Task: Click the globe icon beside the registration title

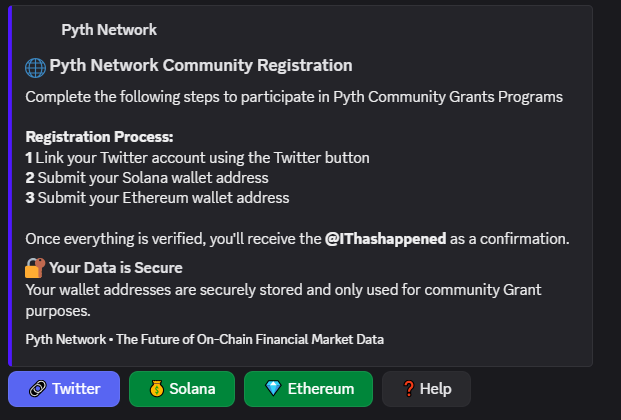Action: point(35,67)
